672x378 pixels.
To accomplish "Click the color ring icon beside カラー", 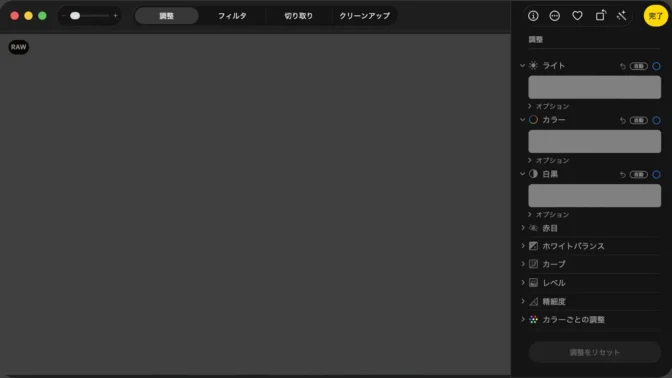I will [x=533, y=120].
